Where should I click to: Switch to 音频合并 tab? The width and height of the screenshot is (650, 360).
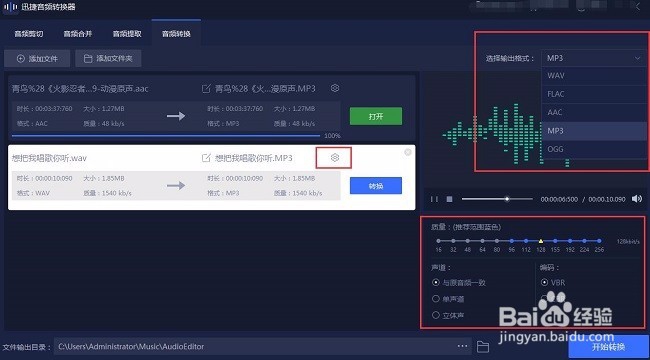coord(78,34)
